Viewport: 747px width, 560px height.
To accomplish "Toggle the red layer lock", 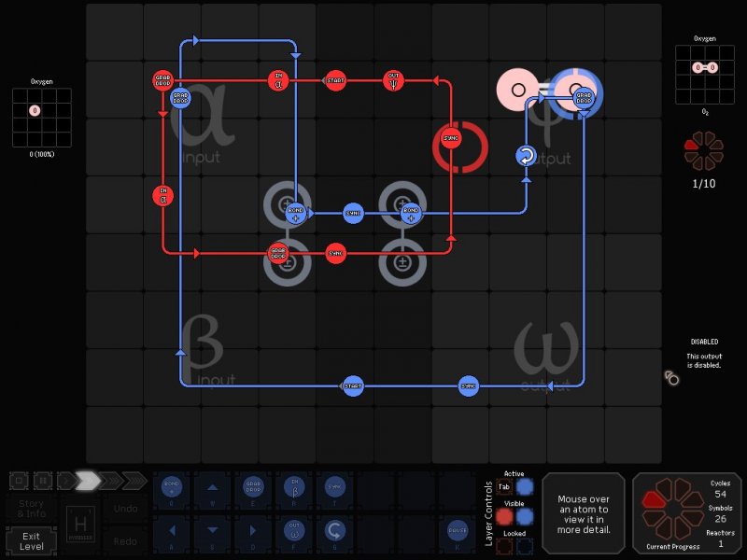I will (504, 546).
